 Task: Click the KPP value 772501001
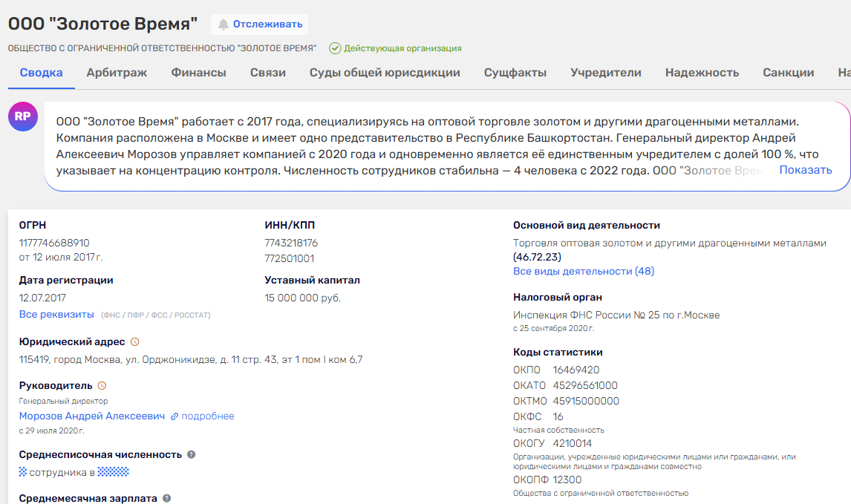290,259
